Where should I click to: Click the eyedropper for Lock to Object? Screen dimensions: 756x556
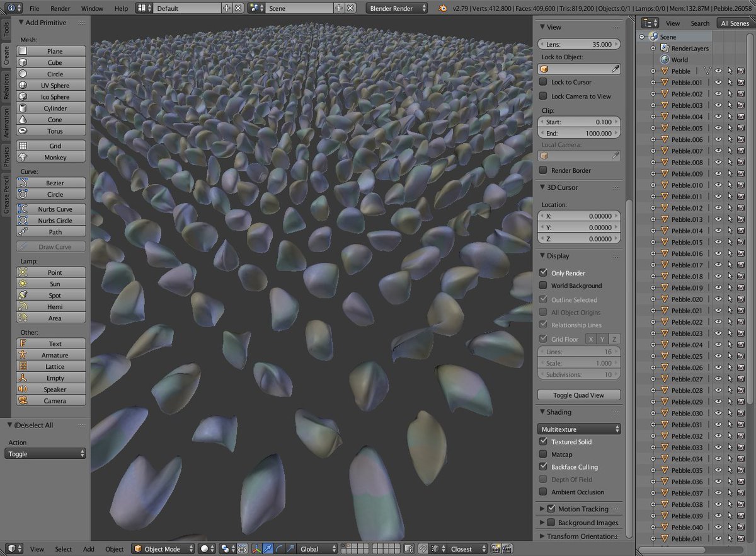pos(616,69)
